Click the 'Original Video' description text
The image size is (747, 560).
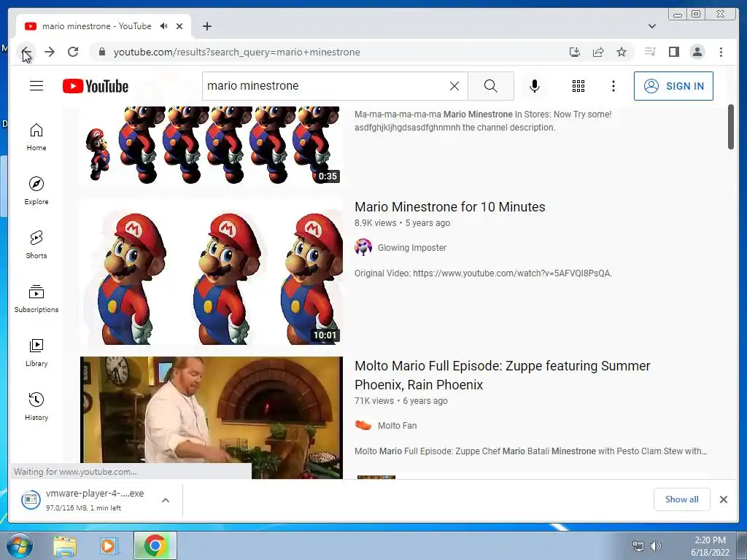tap(483, 273)
